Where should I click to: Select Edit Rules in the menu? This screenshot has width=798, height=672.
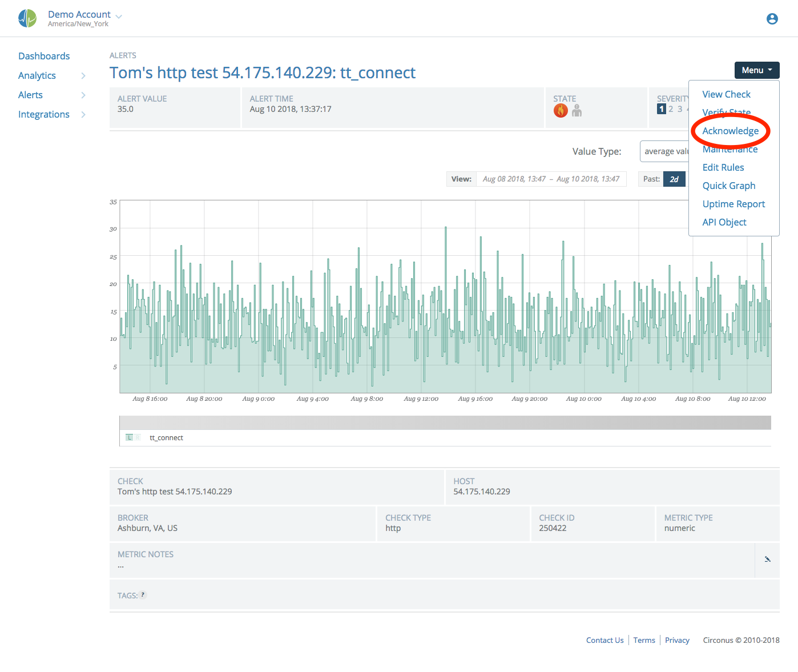[x=723, y=167]
